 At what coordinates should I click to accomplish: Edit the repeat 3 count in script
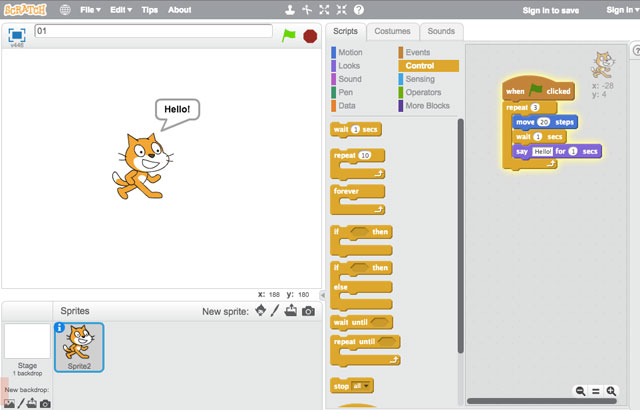pos(535,107)
